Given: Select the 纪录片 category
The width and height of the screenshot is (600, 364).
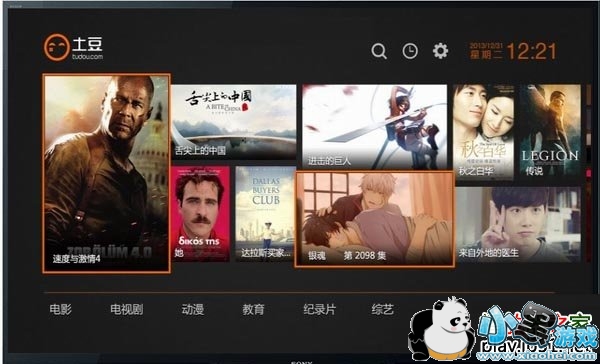Looking at the screenshot, I should [x=320, y=309].
